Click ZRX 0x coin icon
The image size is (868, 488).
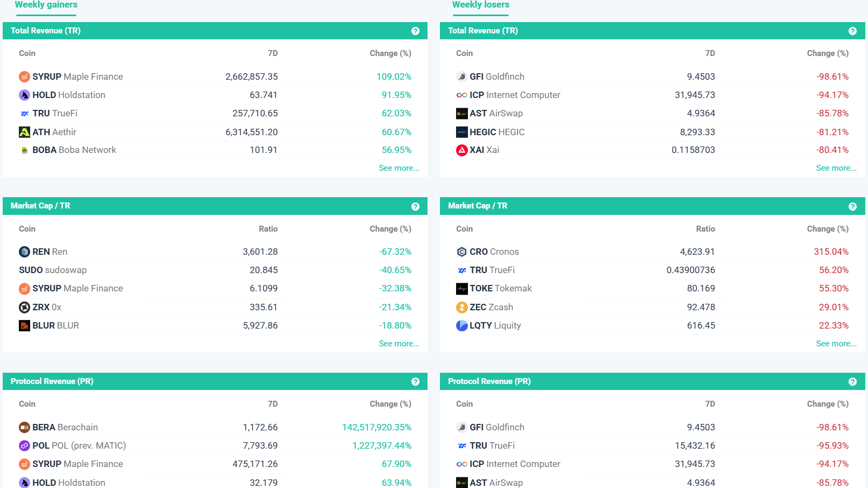[24, 307]
